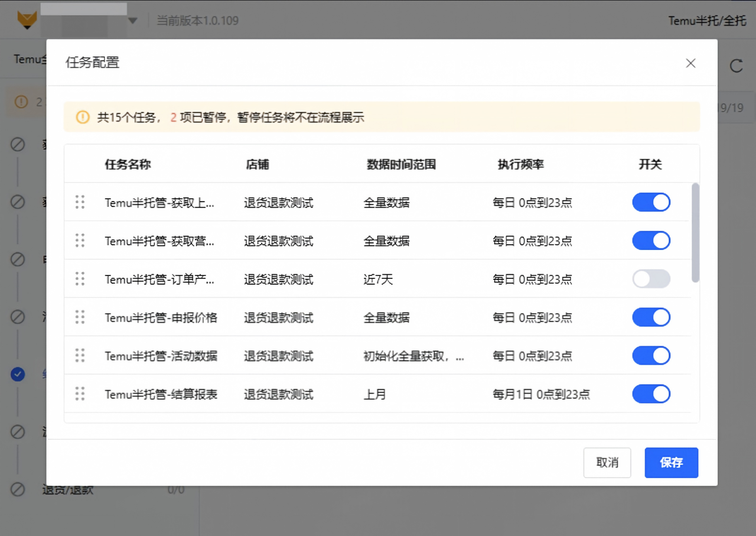Click the 执行频率 column header
This screenshot has height=536, width=756.
[x=521, y=164]
